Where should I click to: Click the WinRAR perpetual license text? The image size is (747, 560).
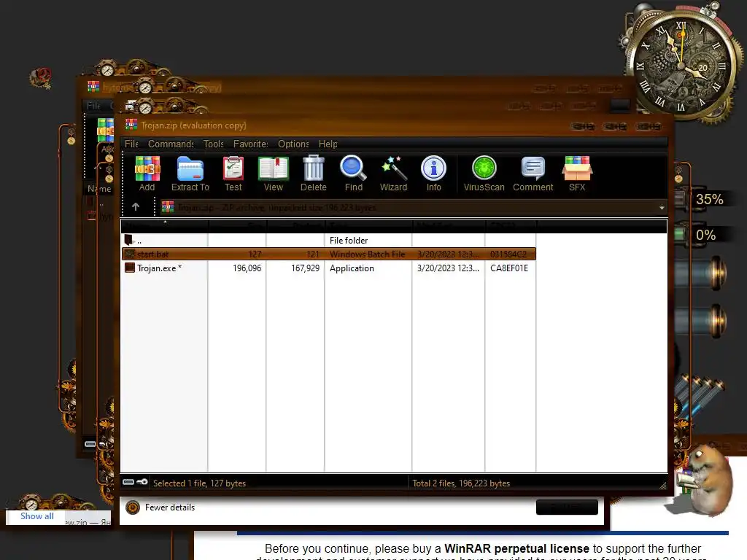[516, 548]
